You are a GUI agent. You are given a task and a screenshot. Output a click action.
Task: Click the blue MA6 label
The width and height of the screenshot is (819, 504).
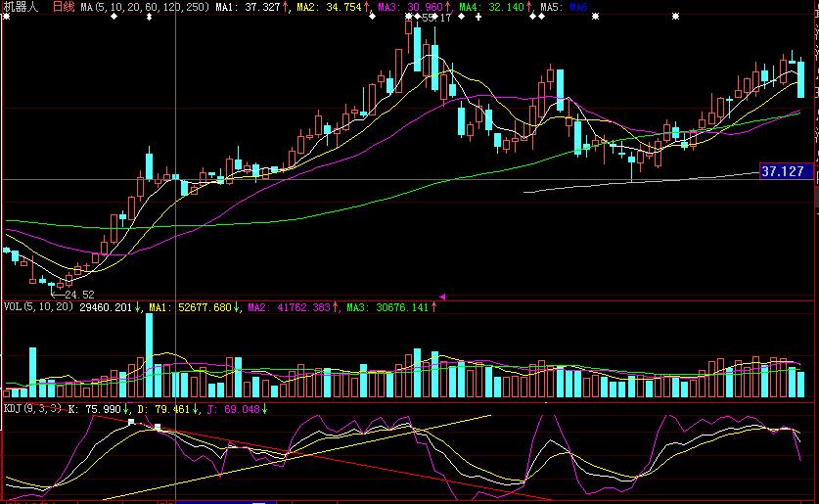[x=578, y=7]
